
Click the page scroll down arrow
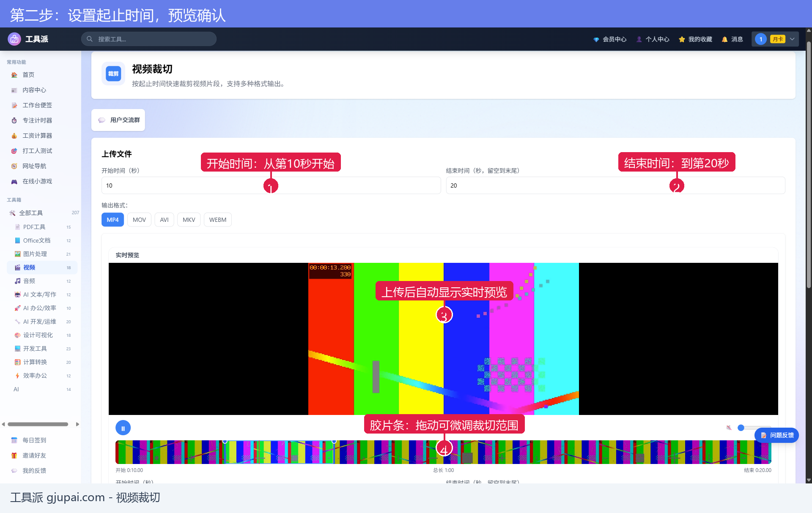(809, 480)
